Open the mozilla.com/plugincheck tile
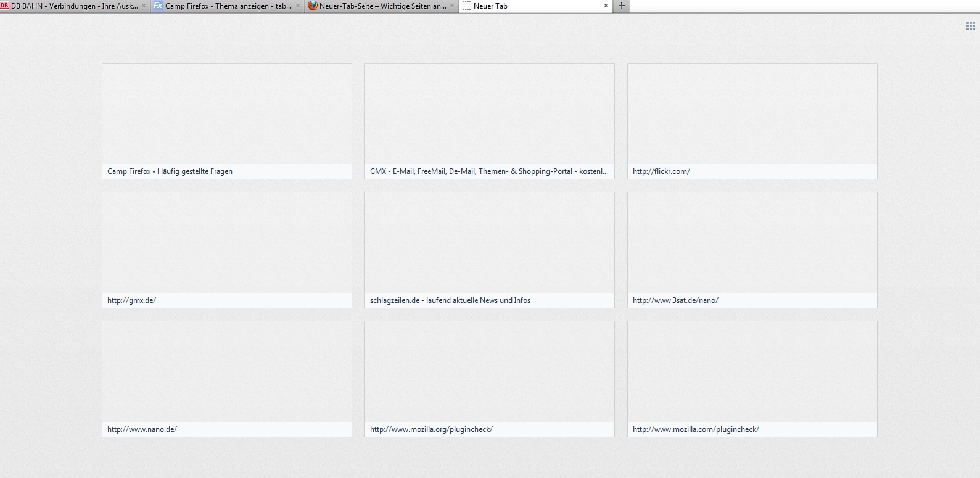The image size is (980, 478). click(x=752, y=379)
